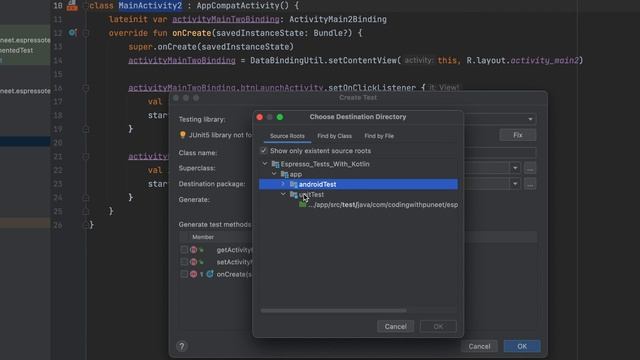The image size is (640, 360).
Task: Click the Destination package browse ellipsis button
Action: [x=530, y=184]
